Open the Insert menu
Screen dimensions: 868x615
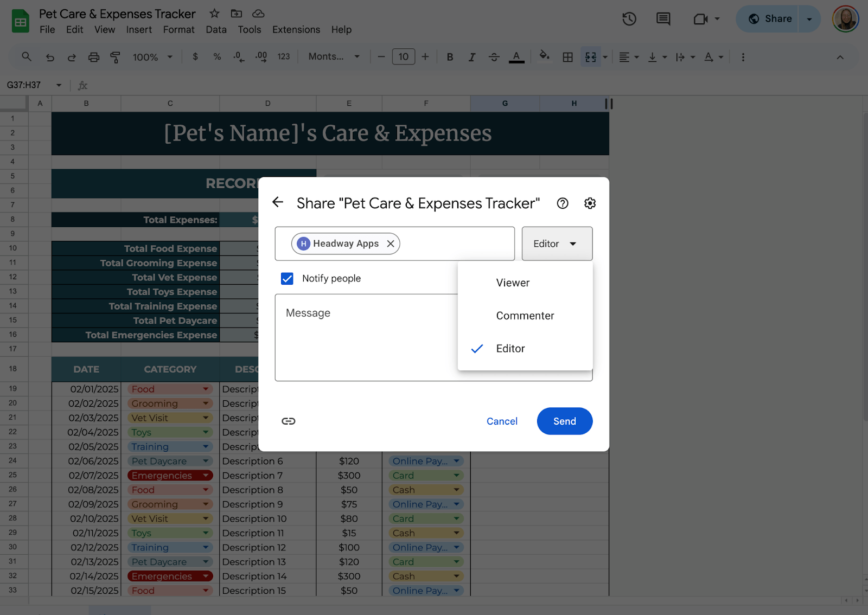pyautogui.click(x=139, y=29)
